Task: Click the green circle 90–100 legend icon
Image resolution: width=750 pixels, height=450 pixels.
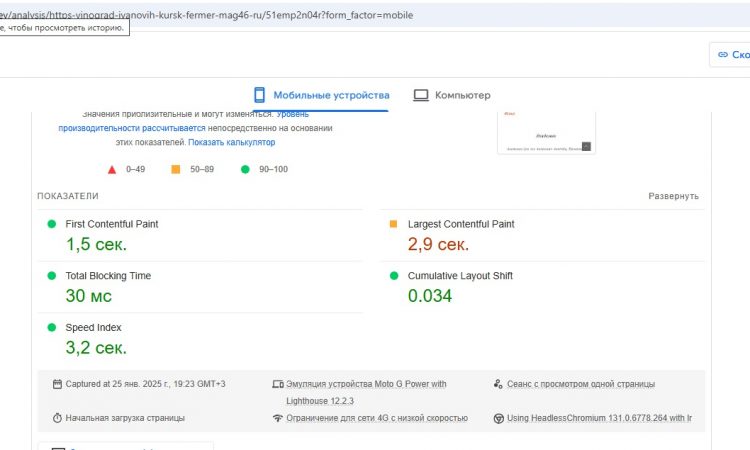Action: pyautogui.click(x=245, y=169)
